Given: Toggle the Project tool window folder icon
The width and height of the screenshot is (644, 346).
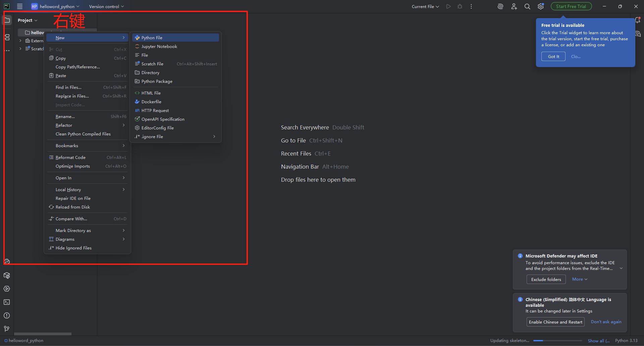Looking at the screenshot, I should [x=7, y=20].
